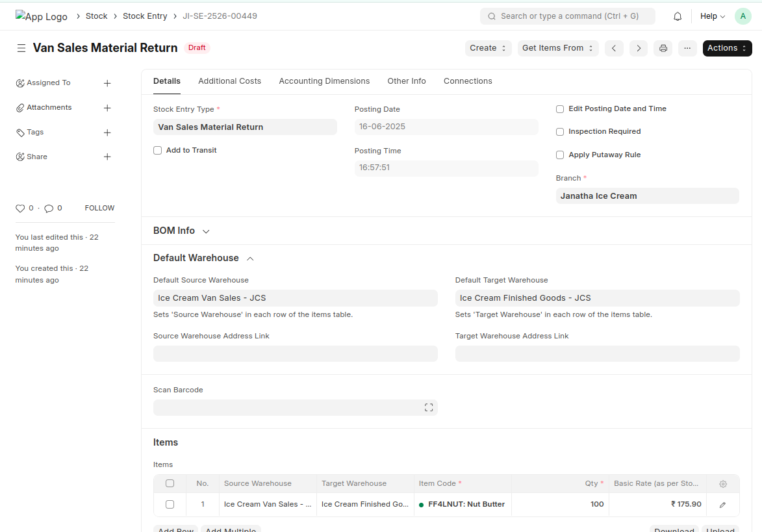The height and width of the screenshot is (532, 762).
Task: Toggle the sidebar hamburger menu
Action: pos(21,48)
